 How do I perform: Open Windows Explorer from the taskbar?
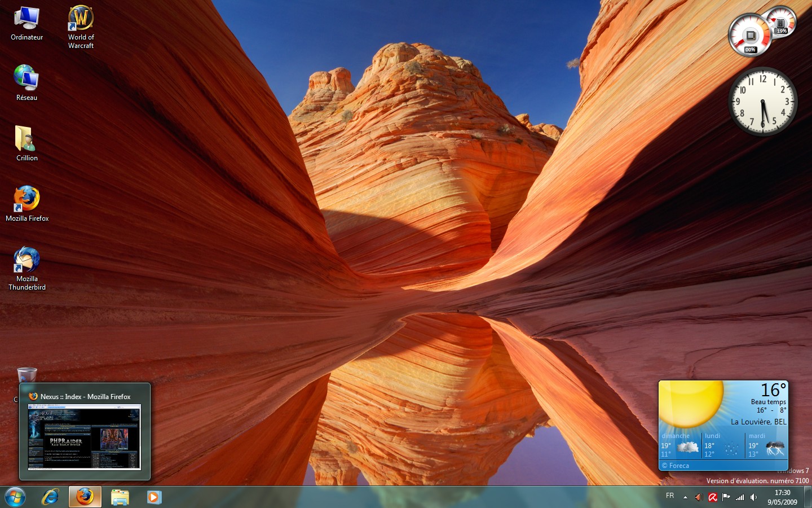point(120,497)
